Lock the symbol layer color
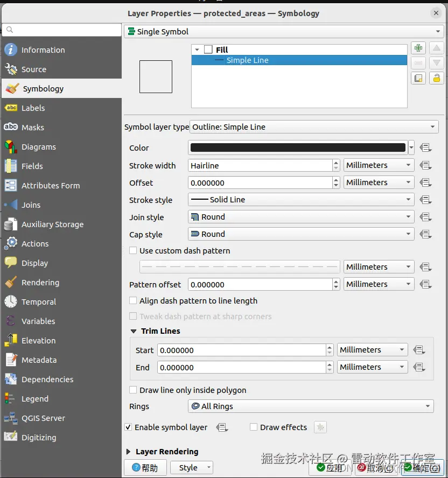Image resolution: width=448 pixels, height=478 pixels. pos(436,79)
